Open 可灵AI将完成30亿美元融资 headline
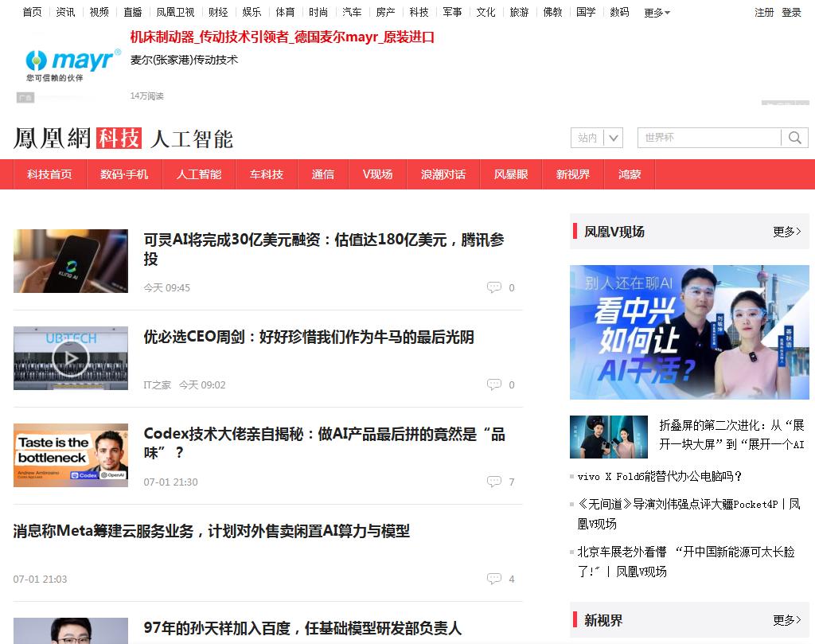This screenshot has height=644, width=815. (x=324, y=249)
